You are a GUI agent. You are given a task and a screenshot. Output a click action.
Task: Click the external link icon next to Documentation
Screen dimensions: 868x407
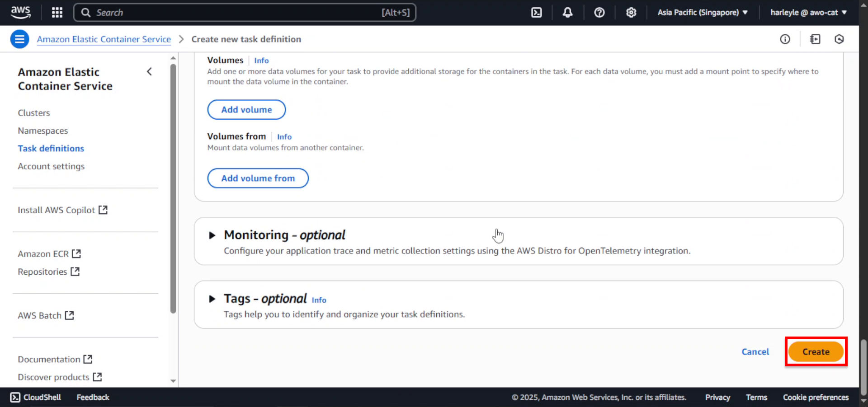click(88, 359)
